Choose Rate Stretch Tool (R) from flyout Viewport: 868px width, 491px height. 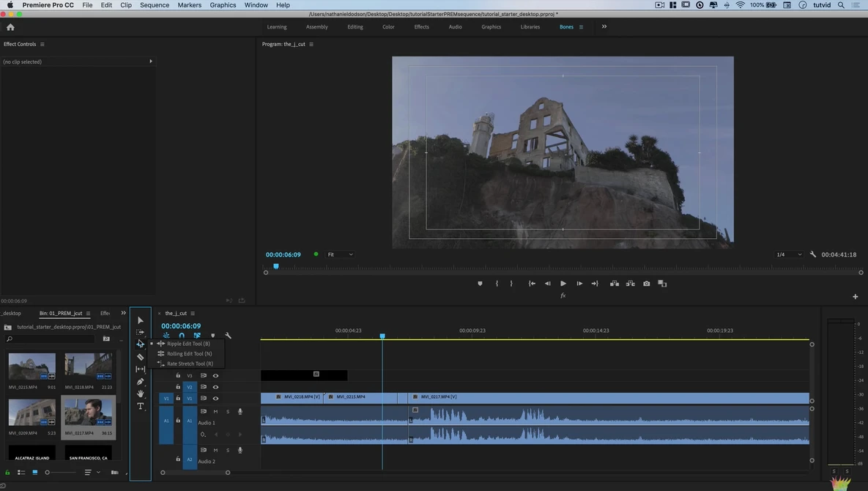(x=185, y=363)
